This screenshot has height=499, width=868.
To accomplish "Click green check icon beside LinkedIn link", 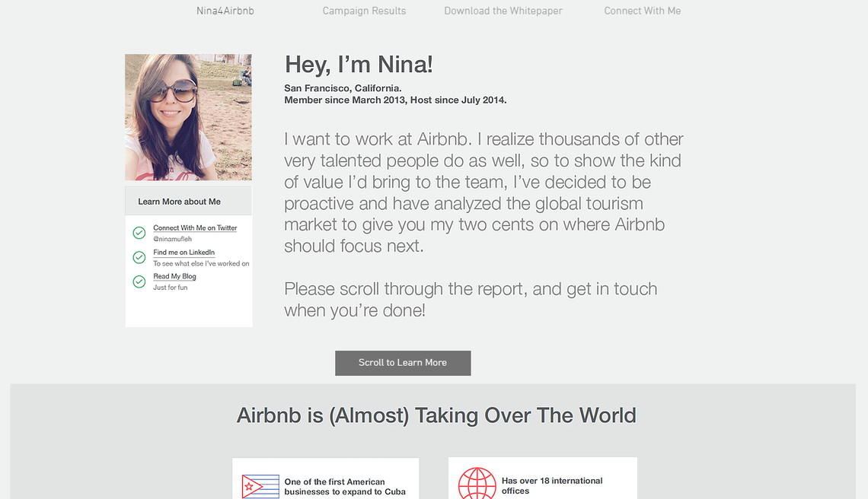I will click(139, 257).
